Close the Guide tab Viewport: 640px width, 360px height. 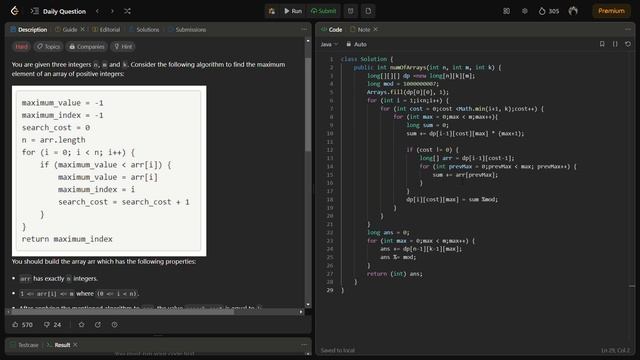click(82, 29)
